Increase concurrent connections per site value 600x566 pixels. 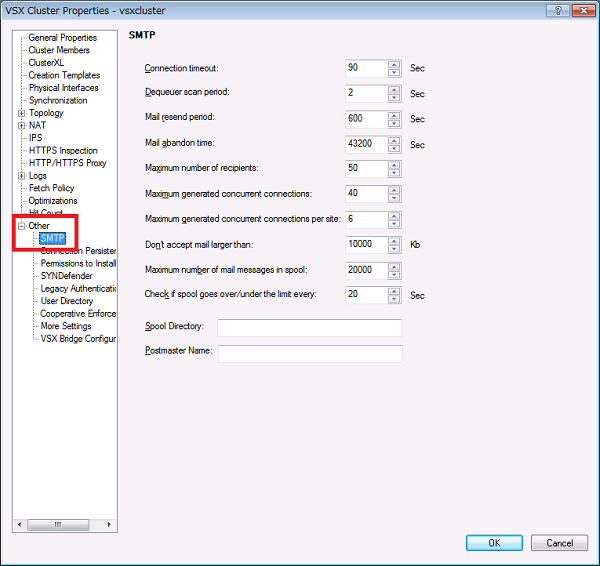(x=394, y=216)
